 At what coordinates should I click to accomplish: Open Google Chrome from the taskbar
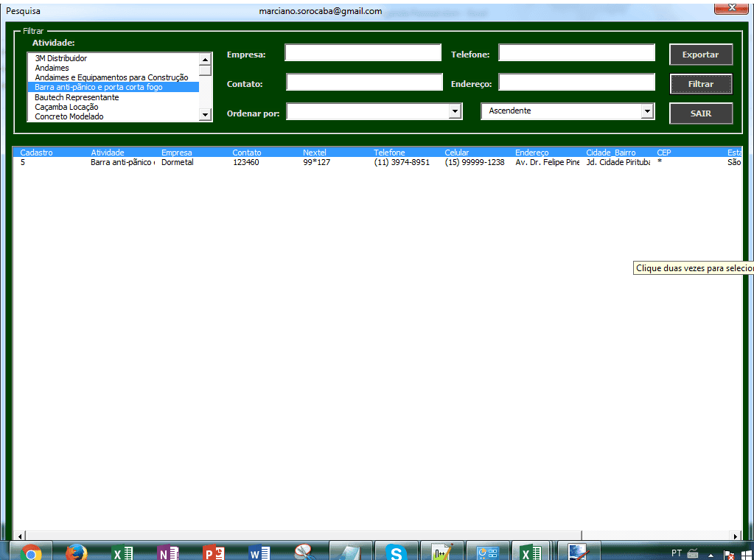pyautogui.click(x=31, y=552)
